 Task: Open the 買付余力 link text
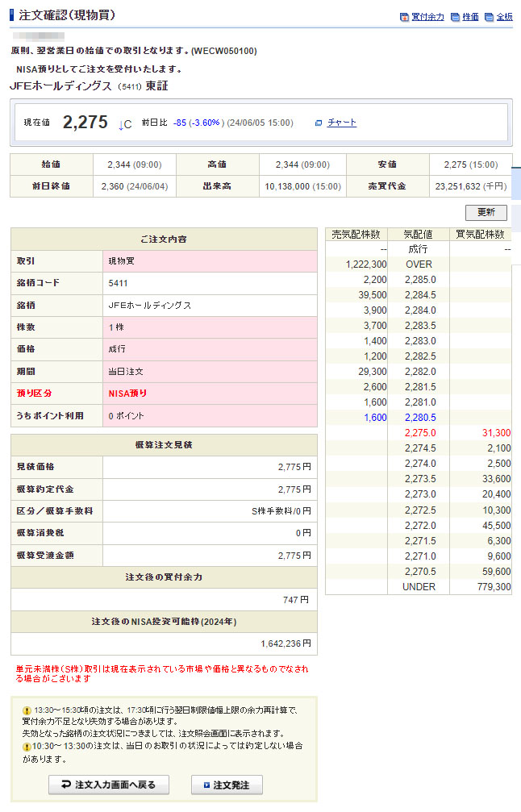427,17
